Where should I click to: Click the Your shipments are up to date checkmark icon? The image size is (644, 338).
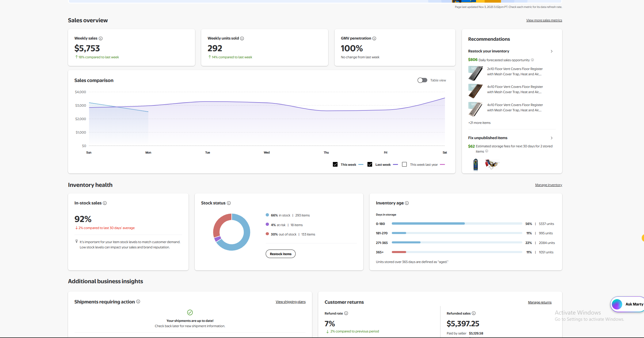[x=190, y=313]
